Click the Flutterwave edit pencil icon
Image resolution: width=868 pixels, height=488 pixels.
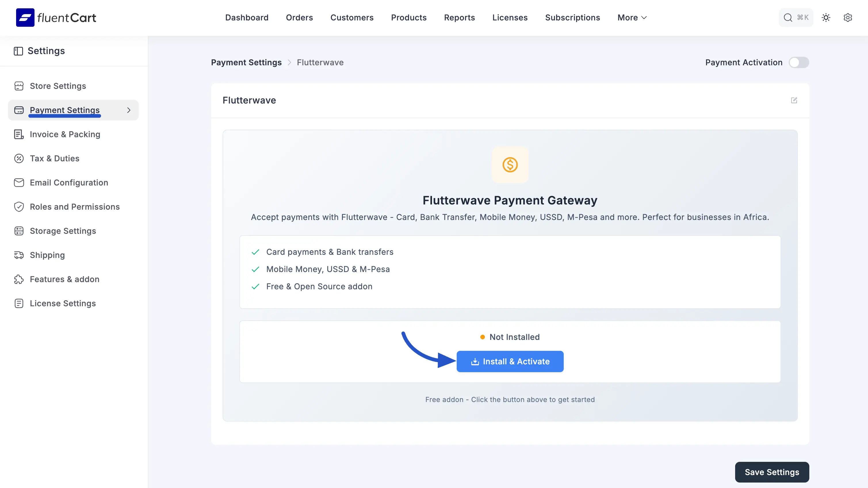[794, 100]
